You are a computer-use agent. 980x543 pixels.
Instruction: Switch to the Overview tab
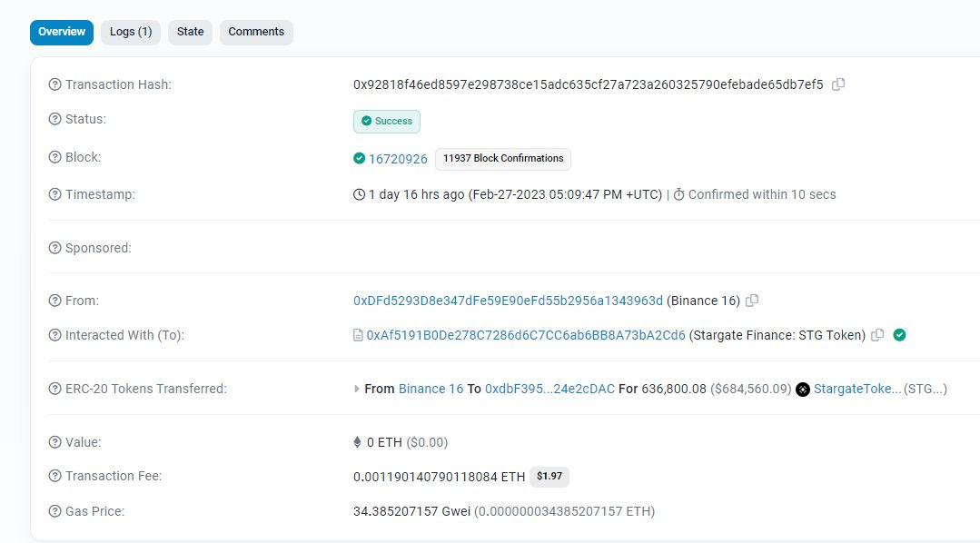pos(61,32)
